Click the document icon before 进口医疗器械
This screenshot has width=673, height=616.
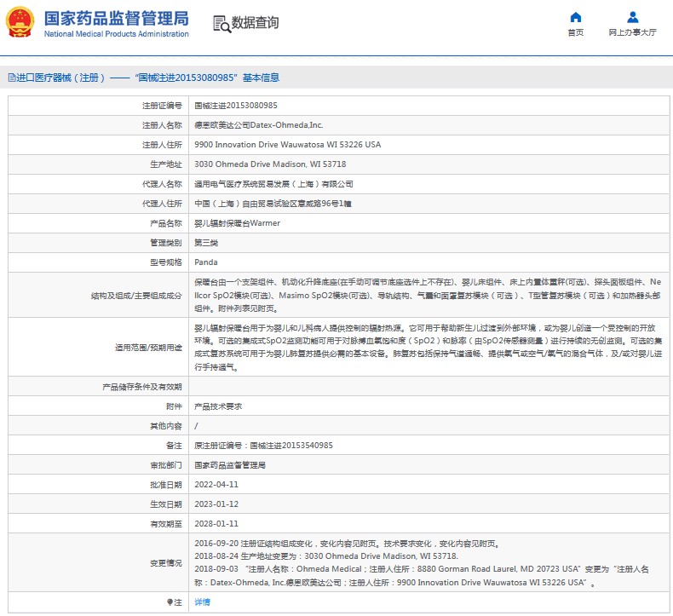(12, 78)
